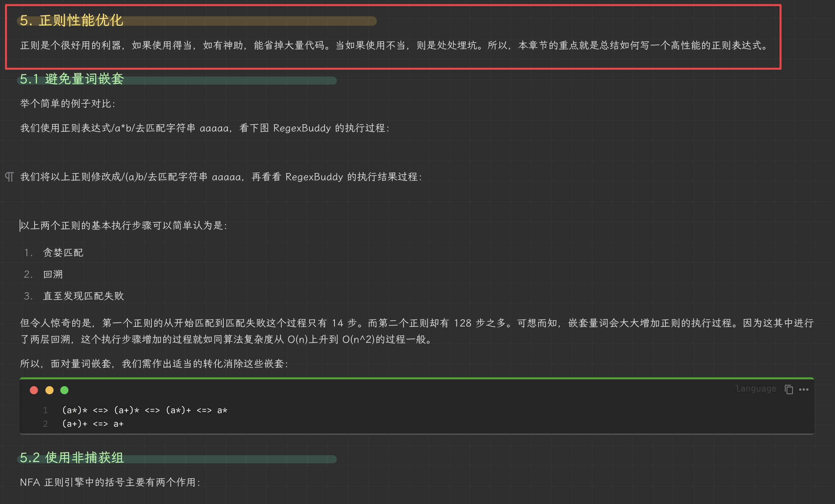The image size is (835, 504).
Task: Click the line 'NFA 正则引擎中的括号主要有两个作用:'
Action: [x=110, y=482]
